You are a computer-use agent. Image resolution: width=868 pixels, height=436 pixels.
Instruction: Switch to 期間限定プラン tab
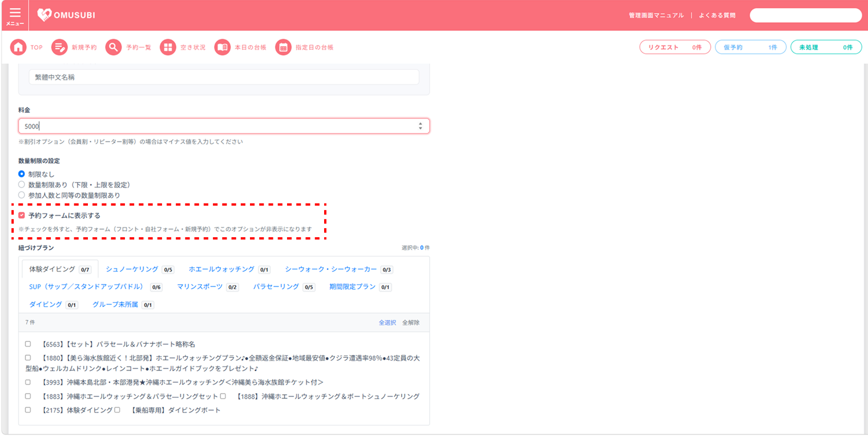point(360,287)
